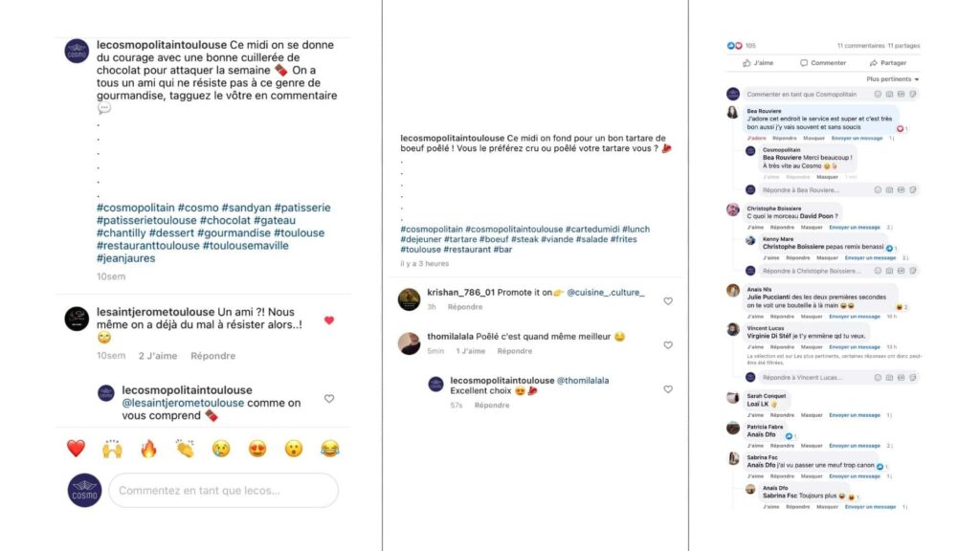Open the #patisserietoulouse hashtag
The height and width of the screenshot is (551, 980).
click(x=146, y=221)
